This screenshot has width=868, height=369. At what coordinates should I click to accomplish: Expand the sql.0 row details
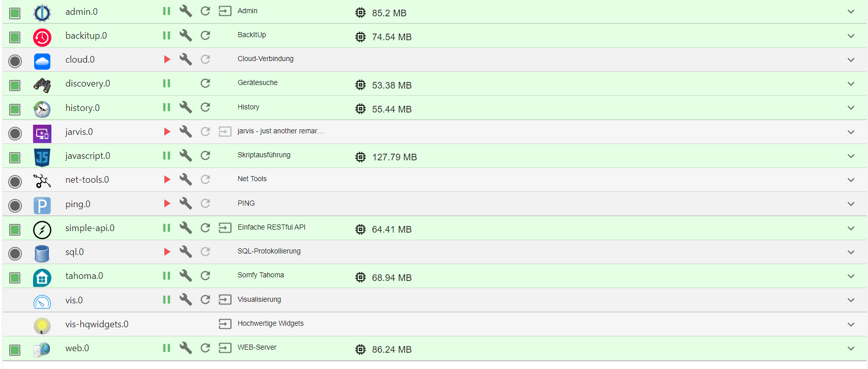(x=851, y=252)
